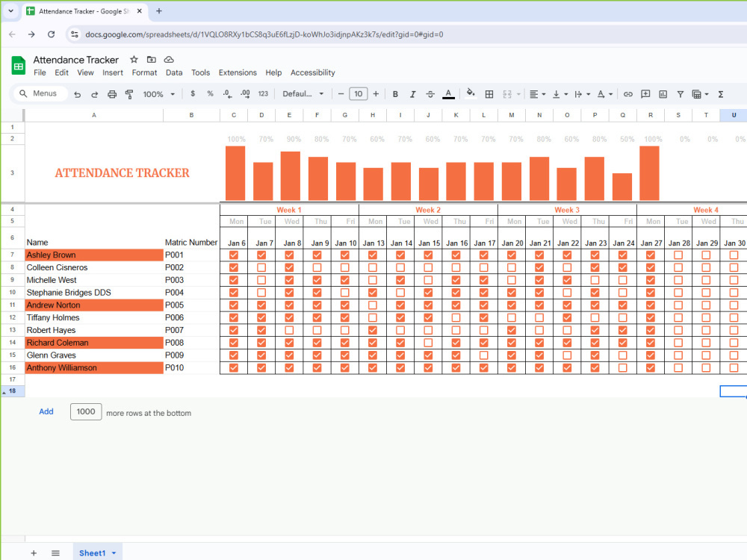The width and height of the screenshot is (747, 560).
Task: Create a filter with funnel icon
Action: pyautogui.click(x=681, y=94)
